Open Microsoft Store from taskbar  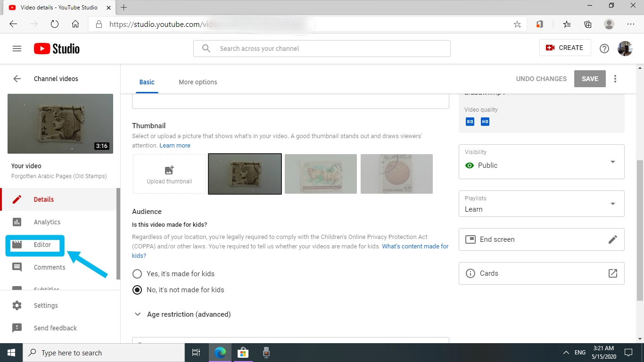tap(243, 353)
